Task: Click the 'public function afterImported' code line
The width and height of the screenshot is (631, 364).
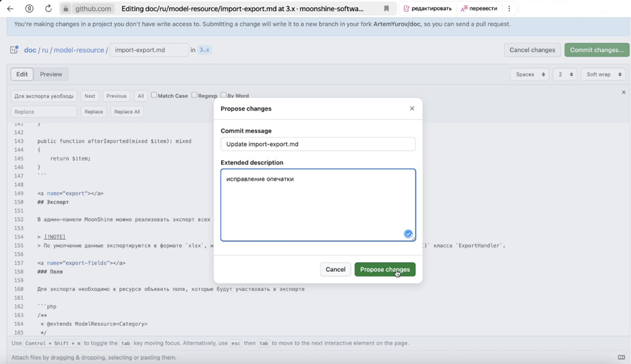Action: (x=114, y=141)
